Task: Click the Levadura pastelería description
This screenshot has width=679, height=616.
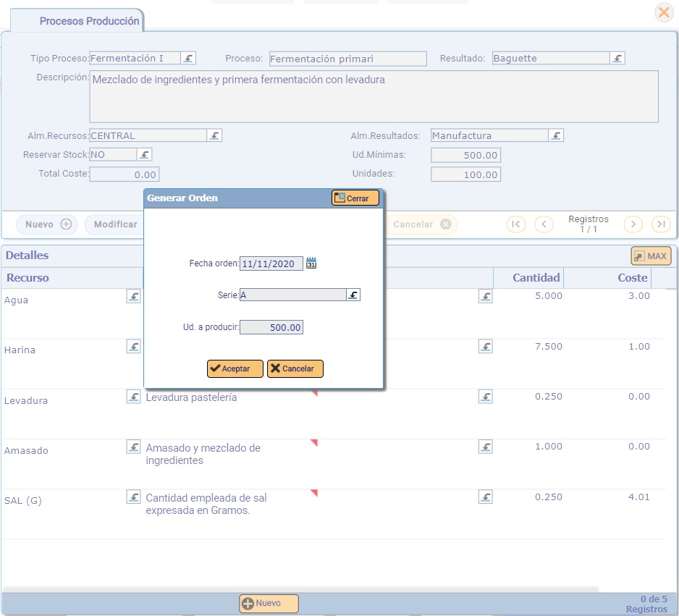Action: click(x=191, y=397)
